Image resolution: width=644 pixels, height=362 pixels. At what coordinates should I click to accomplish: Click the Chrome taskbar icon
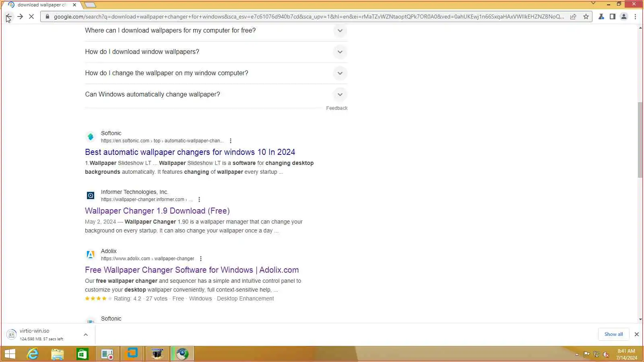[182, 354]
